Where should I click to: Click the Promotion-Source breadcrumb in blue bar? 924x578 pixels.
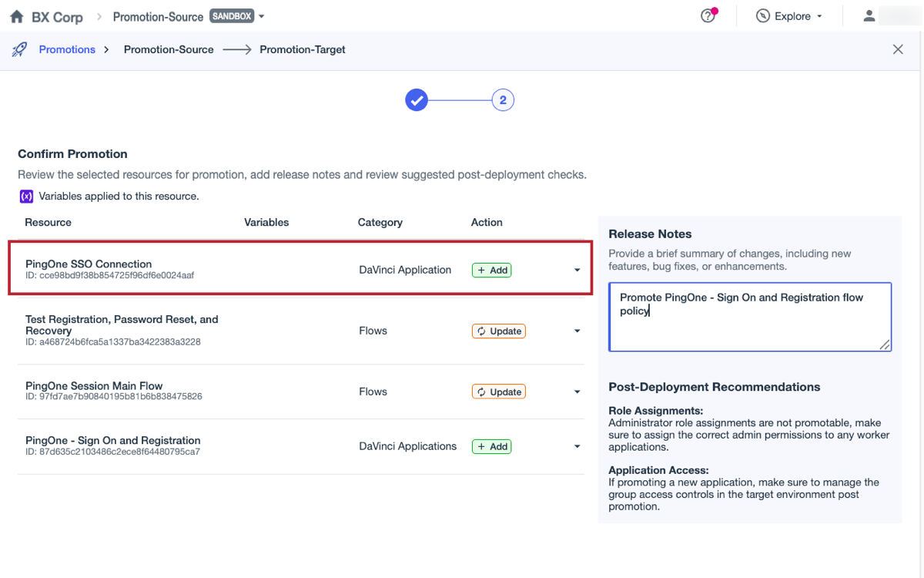[169, 49]
